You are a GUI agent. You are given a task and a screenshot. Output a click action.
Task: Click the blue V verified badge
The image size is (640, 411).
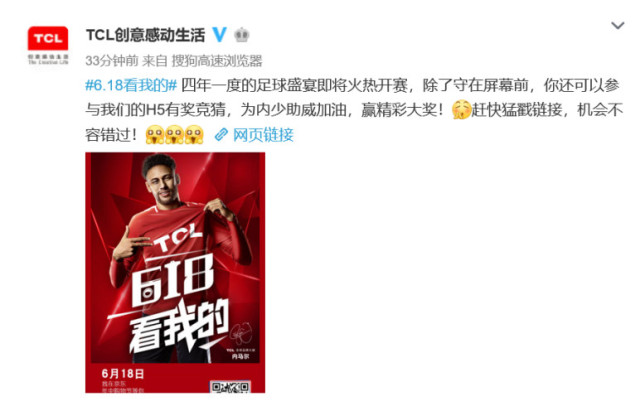pos(220,35)
